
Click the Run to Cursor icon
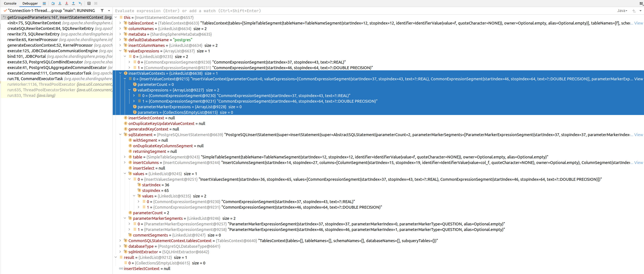[x=80, y=3]
